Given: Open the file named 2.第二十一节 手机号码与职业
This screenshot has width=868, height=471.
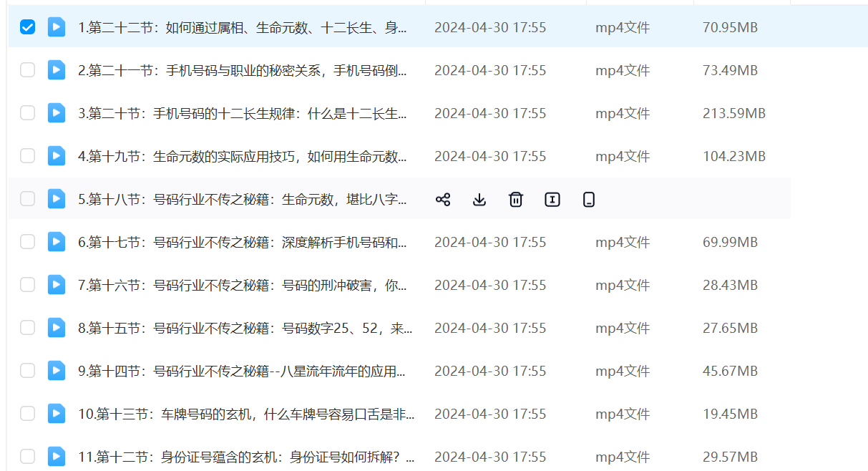Looking at the screenshot, I should pyautogui.click(x=243, y=70).
